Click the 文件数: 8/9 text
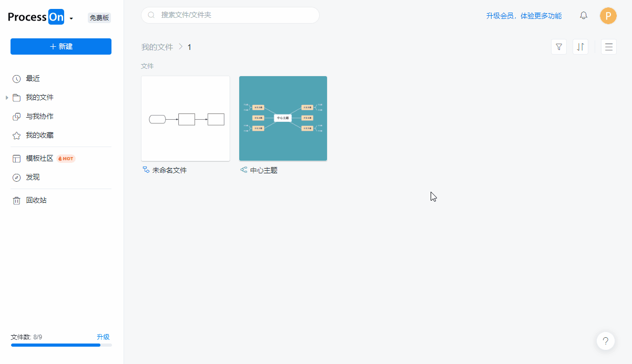This screenshot has height=364, width=632. click(26, 337)
